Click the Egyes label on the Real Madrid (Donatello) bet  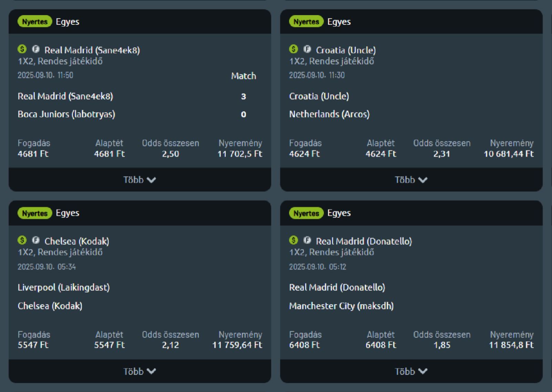(x=339, y=213)
